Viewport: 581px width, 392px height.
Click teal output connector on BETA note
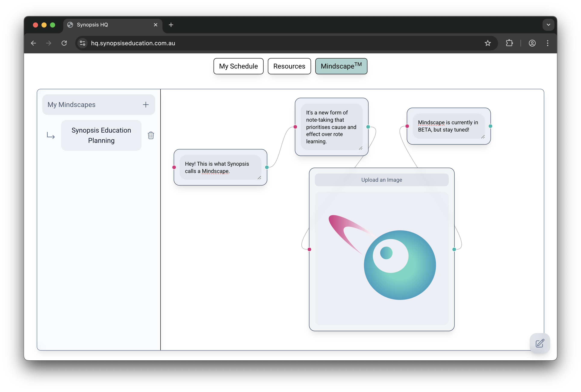(490, 126)
